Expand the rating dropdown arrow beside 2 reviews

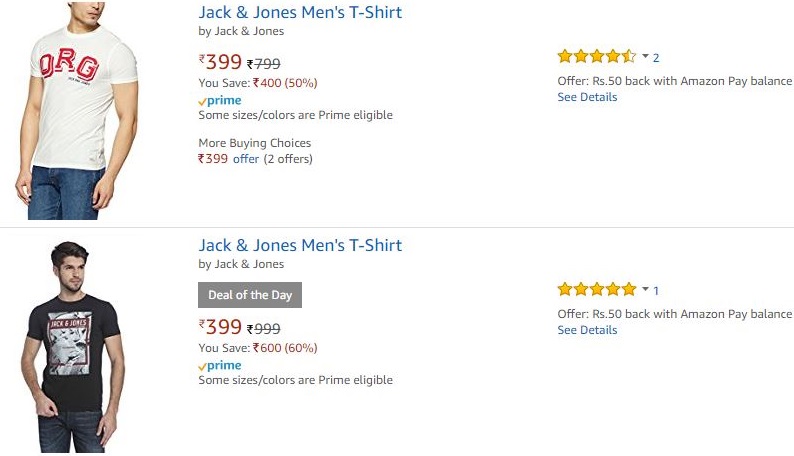click(x=645, y=57)
